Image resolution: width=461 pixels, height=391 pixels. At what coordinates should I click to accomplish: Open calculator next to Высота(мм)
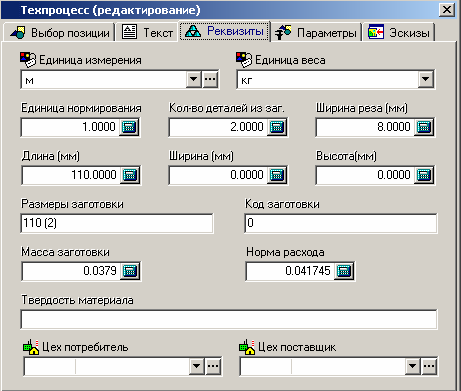424,175
